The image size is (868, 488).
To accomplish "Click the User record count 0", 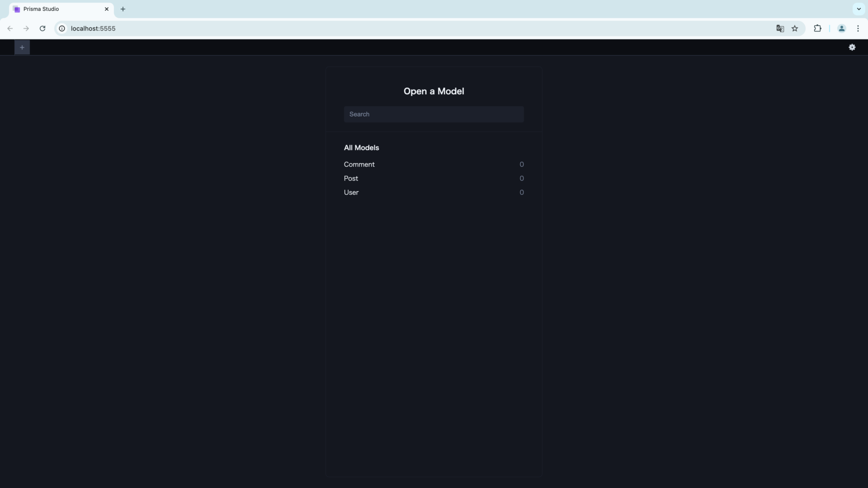I will pos(522,192).
